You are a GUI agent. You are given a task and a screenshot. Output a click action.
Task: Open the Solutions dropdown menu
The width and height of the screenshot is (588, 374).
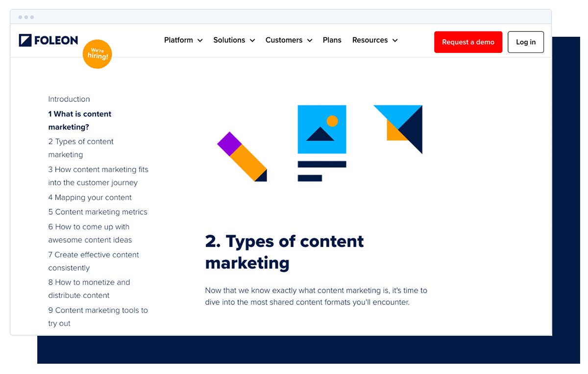point(233,40)
